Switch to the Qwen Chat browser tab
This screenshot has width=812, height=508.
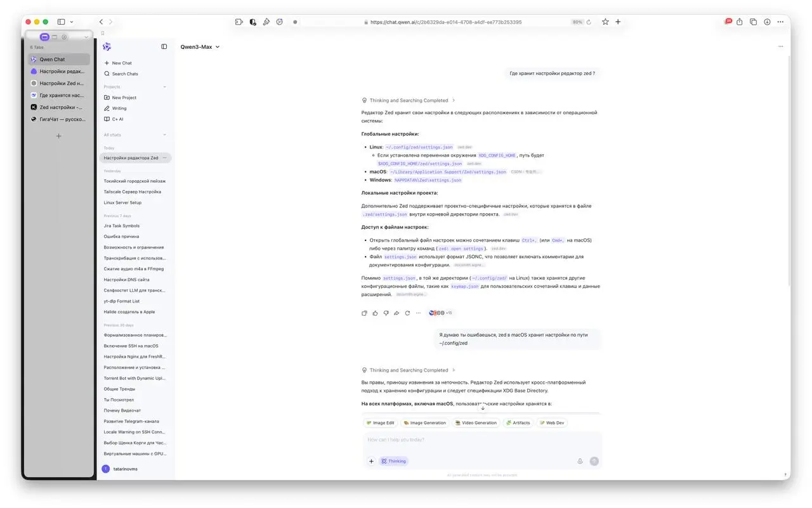[x=59, y=60]
